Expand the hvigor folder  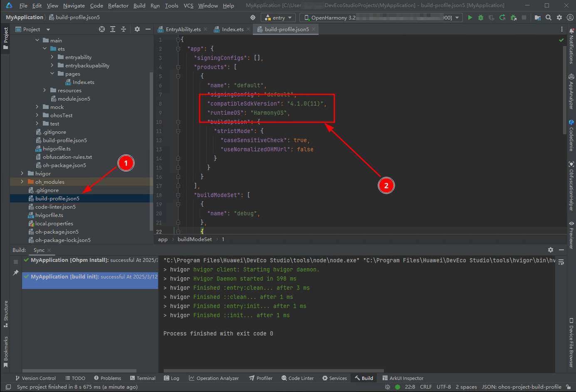[x=22, y=173]
